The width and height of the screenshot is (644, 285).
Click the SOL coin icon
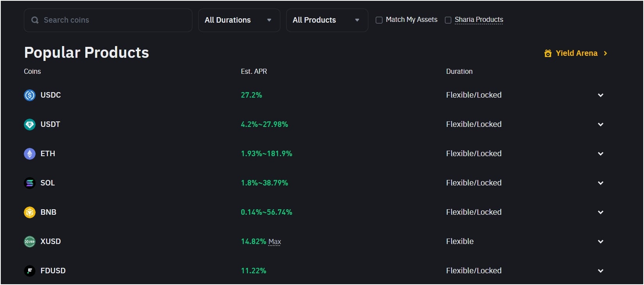(x=30, y=183)
